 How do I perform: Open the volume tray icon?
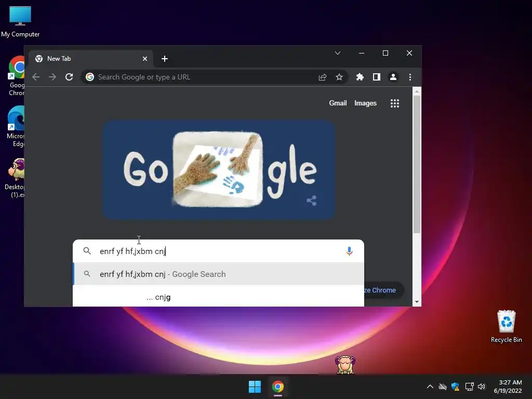482,387
